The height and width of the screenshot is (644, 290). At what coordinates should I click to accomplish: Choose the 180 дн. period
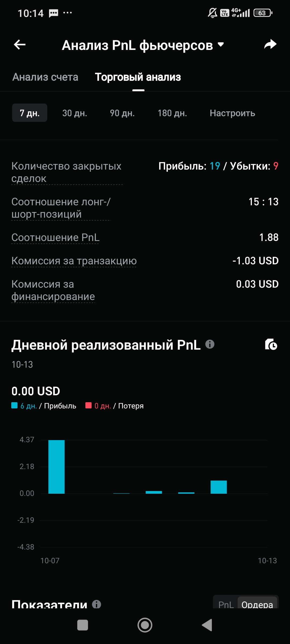click(x=172, y=113)
